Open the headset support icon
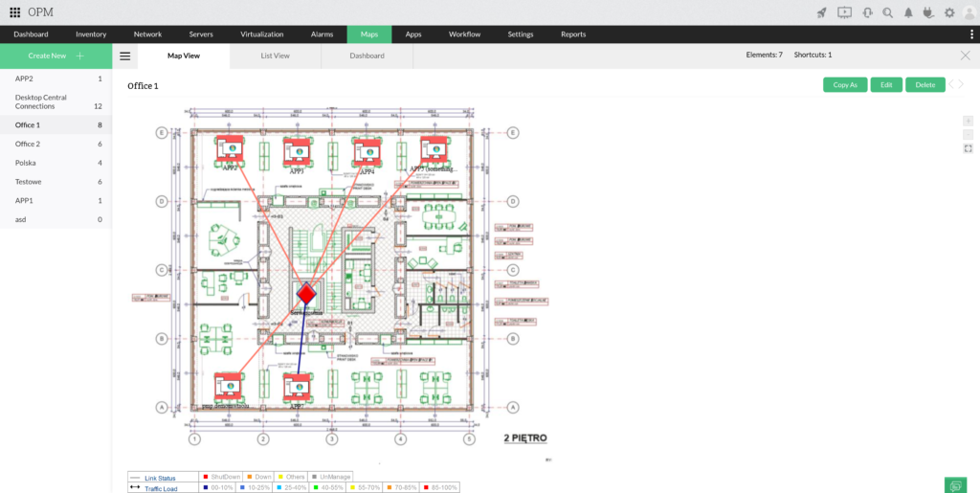The image size is (980, 493). click(867, 12)
